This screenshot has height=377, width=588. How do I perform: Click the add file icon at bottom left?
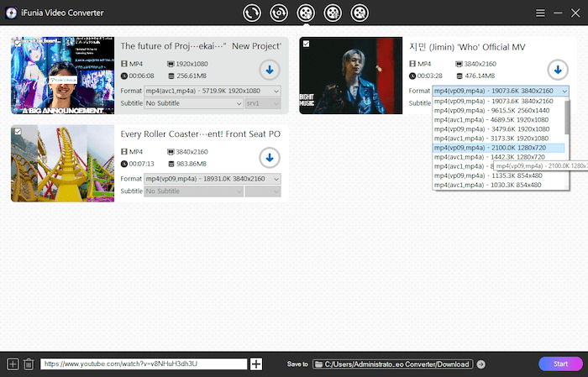pos(13,364)
